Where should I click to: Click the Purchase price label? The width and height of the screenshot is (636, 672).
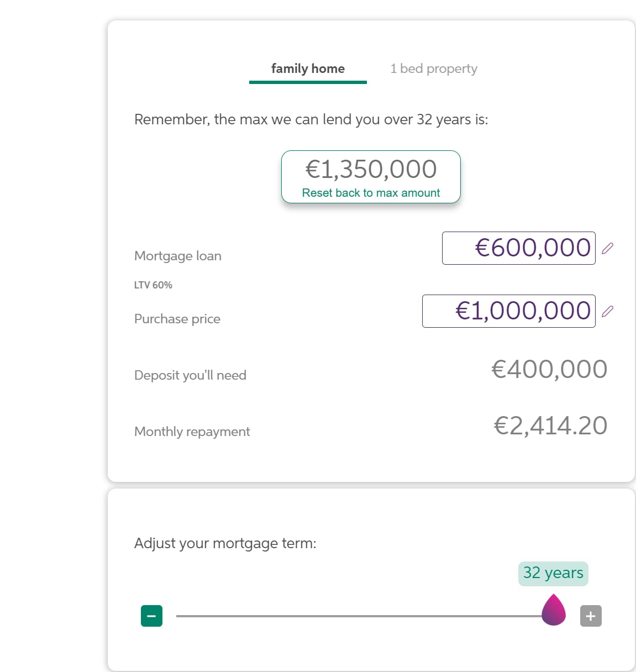177,319
